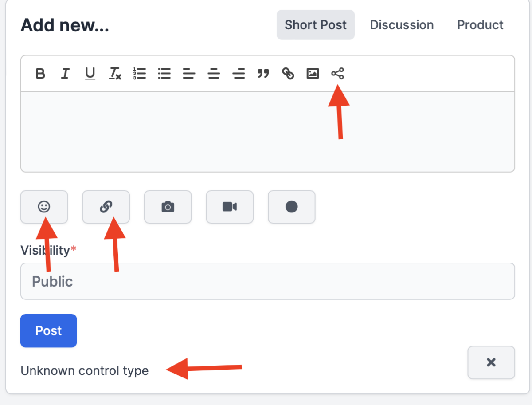Click the video camera button
Image resolution: width=532 pixels, height=405 pixels.
point(230,207)
